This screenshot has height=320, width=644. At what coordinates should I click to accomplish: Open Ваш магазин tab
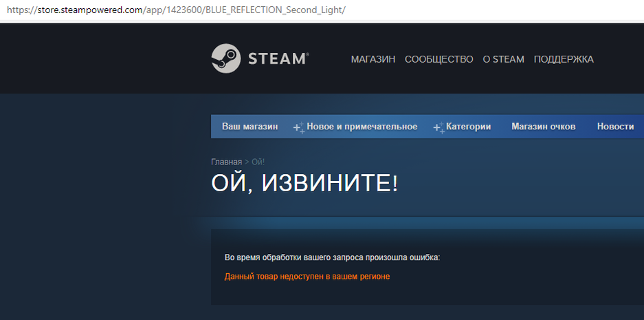[249, 127]
